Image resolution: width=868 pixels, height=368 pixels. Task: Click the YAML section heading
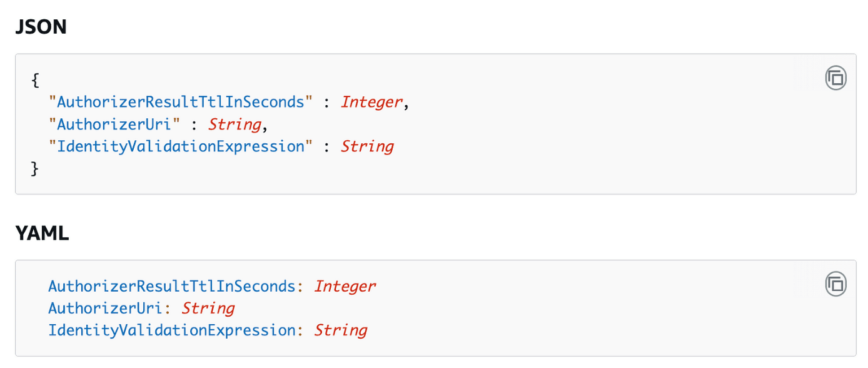[x=42, y=233]
